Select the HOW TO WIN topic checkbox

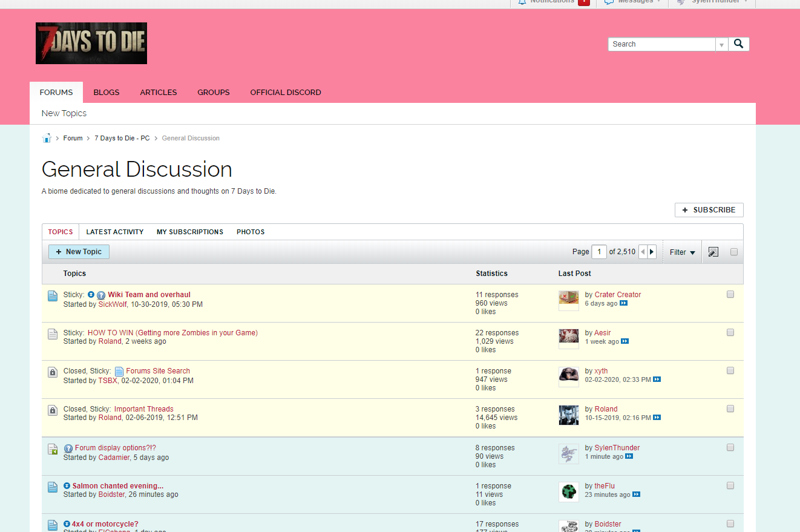[730, 332]
